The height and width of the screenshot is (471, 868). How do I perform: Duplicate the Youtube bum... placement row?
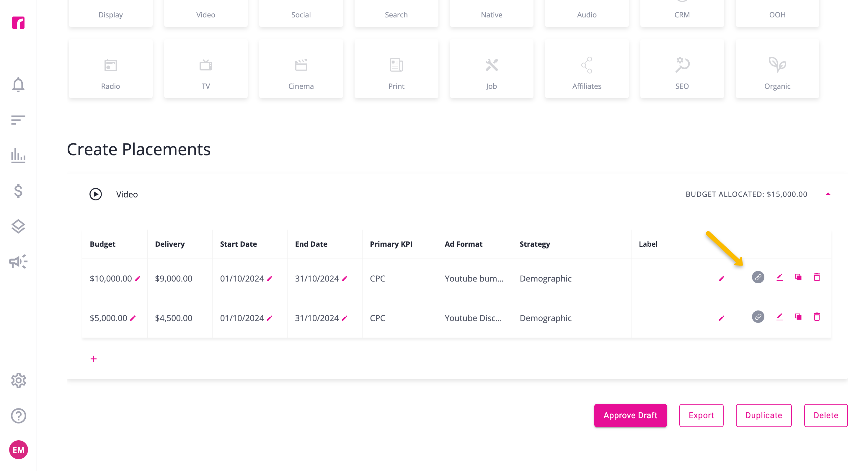click(798, 277)
